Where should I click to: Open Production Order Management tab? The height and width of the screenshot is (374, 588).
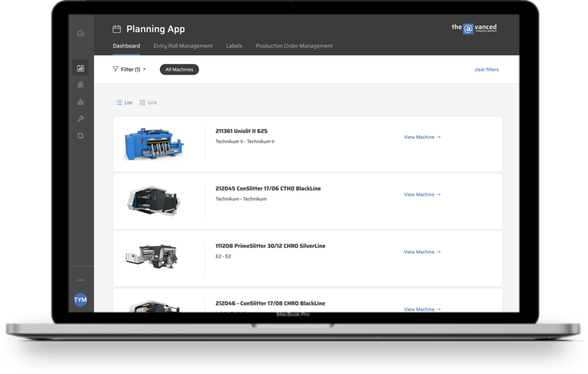[x=294, y=46]
